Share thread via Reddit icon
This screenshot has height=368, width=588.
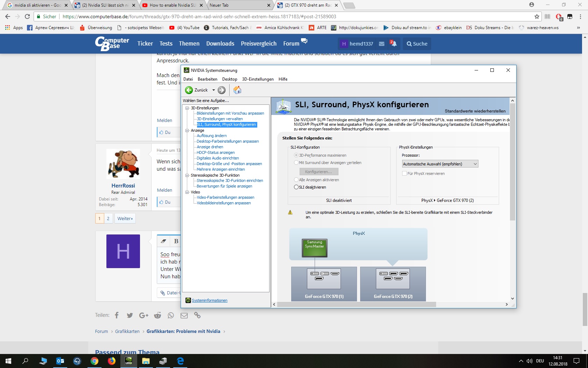coord(157,315)
